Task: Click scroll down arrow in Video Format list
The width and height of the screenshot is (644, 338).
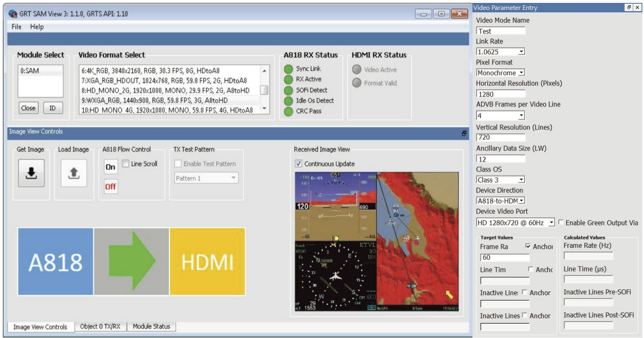Action: 265,109
